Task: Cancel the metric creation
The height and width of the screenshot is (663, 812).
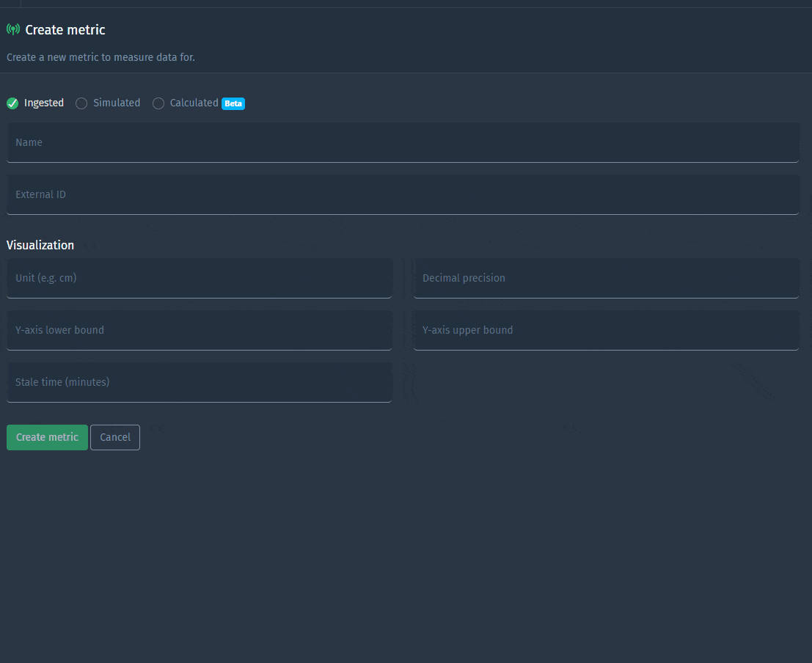Action: [115, 437]
